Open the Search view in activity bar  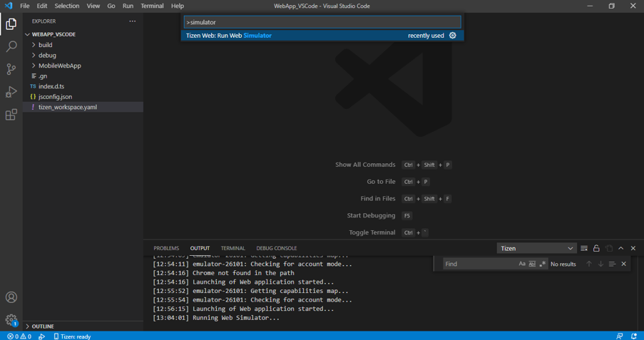click(x=11, y=46)
